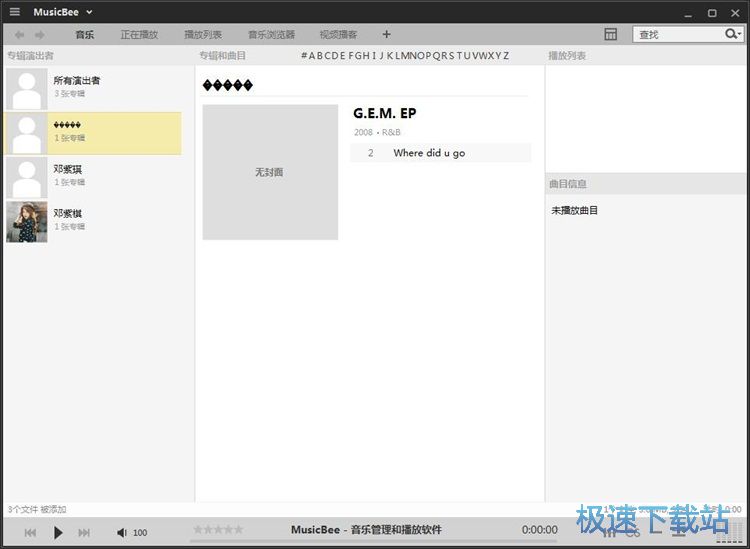This screenshot has height=549, width=750.
Task: Click the 0:00:00 time display
Action: (540, 529)
